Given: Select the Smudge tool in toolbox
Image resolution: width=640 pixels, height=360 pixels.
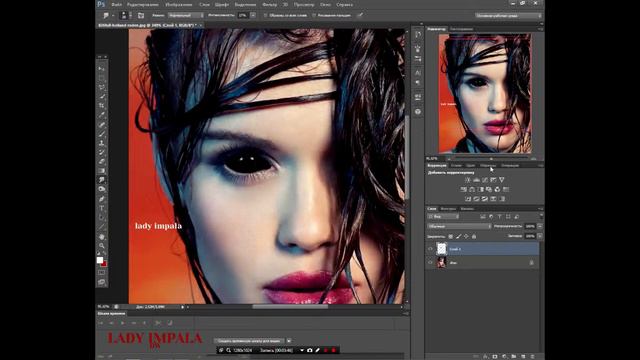Looking at the screenshot, I should [102, 180].
